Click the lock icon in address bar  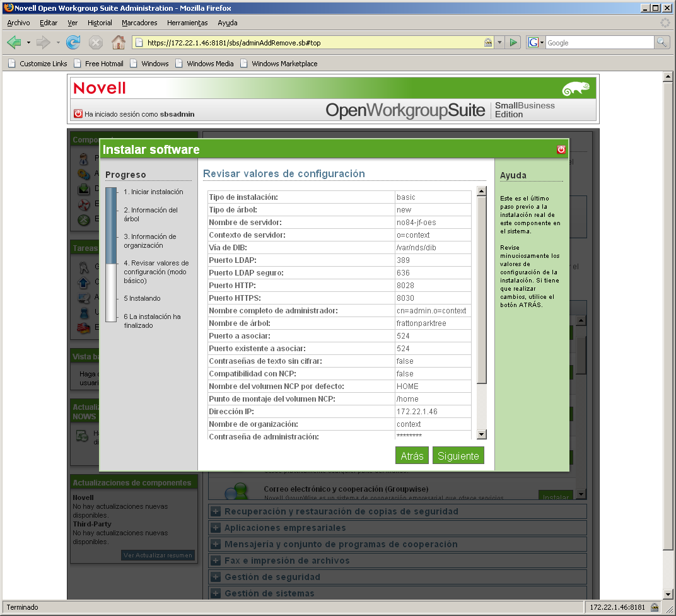point(488,42)
